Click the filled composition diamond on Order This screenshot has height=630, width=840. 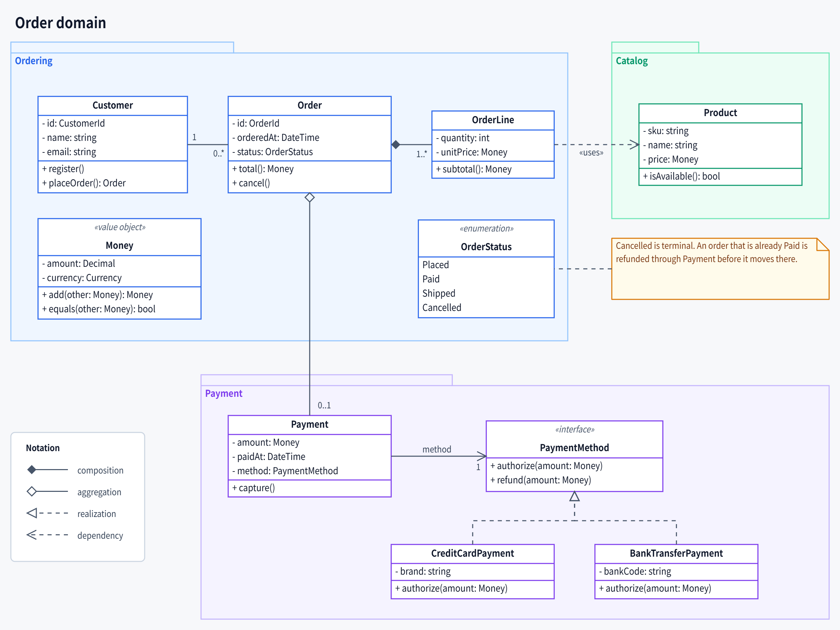click(396, 145)
